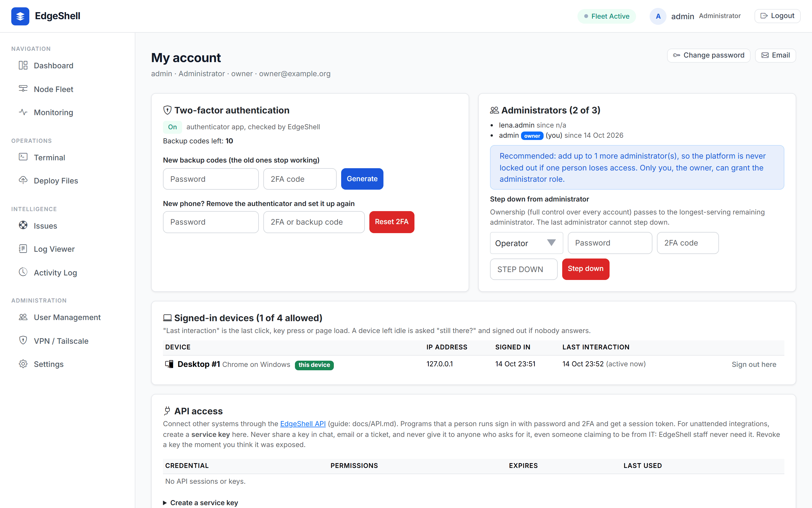Screen dimensions: 812x508
Task: Click the API access plug icon
Action: 167,411
